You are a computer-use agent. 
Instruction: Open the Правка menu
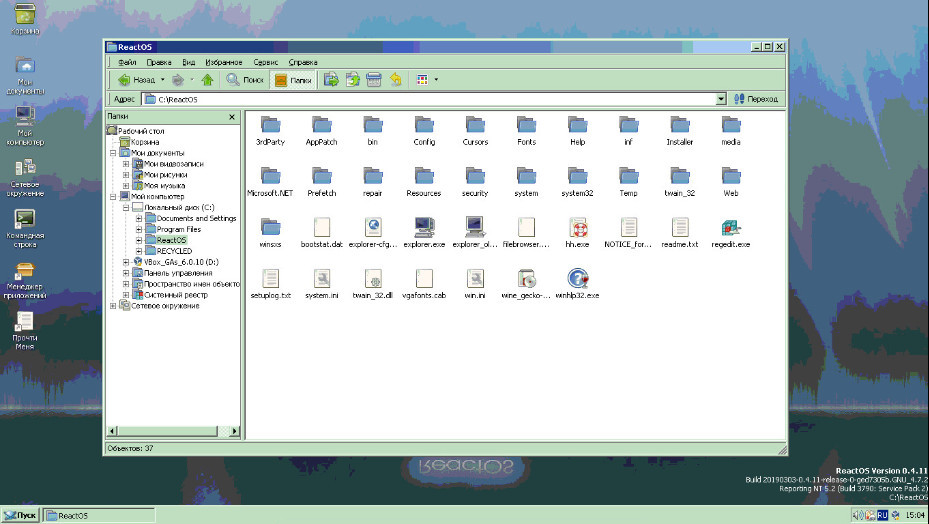[x=159, y=62]
